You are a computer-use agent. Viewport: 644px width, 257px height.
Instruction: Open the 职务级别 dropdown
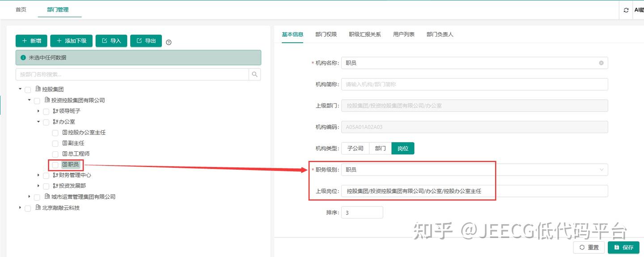pos(475,170)
